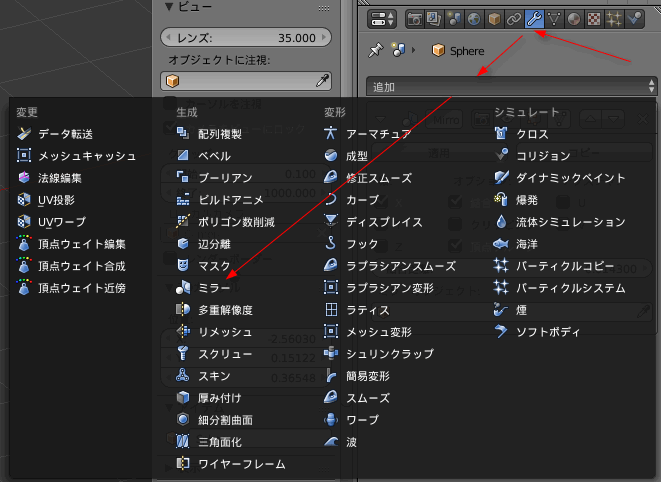
Task: Choose 修正スムーズ modifier
Action: click(368, 178)
